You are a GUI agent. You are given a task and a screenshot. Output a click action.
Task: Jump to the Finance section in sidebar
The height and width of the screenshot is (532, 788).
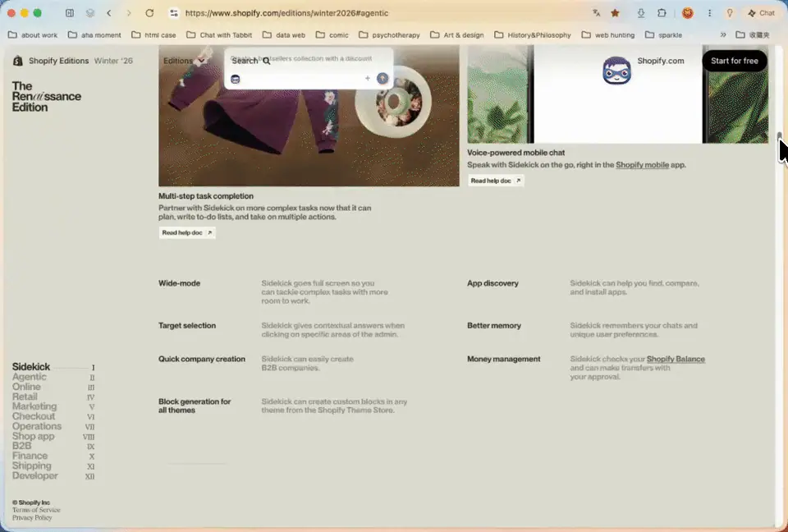tap(30, 456)
